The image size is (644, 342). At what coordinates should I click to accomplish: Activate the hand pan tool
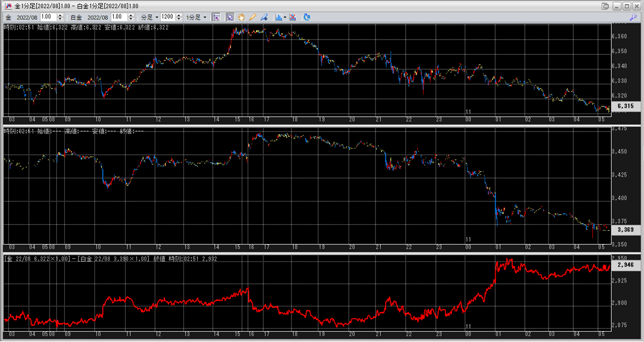point(241,17)
